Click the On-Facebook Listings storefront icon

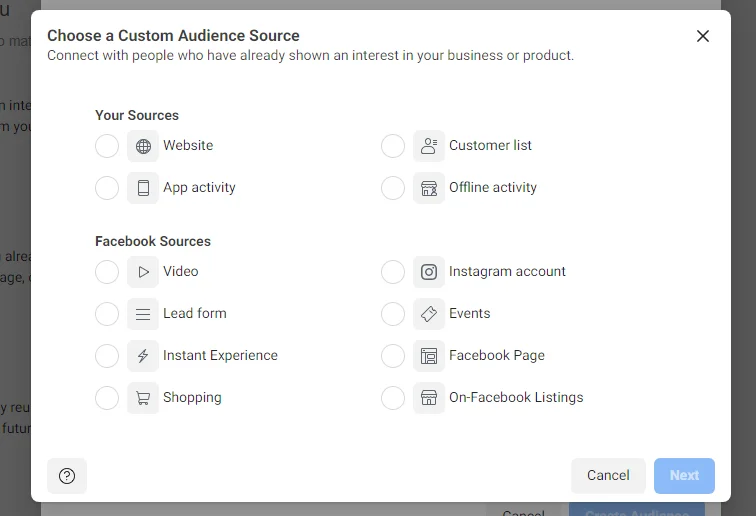click(x=429, y=398)
